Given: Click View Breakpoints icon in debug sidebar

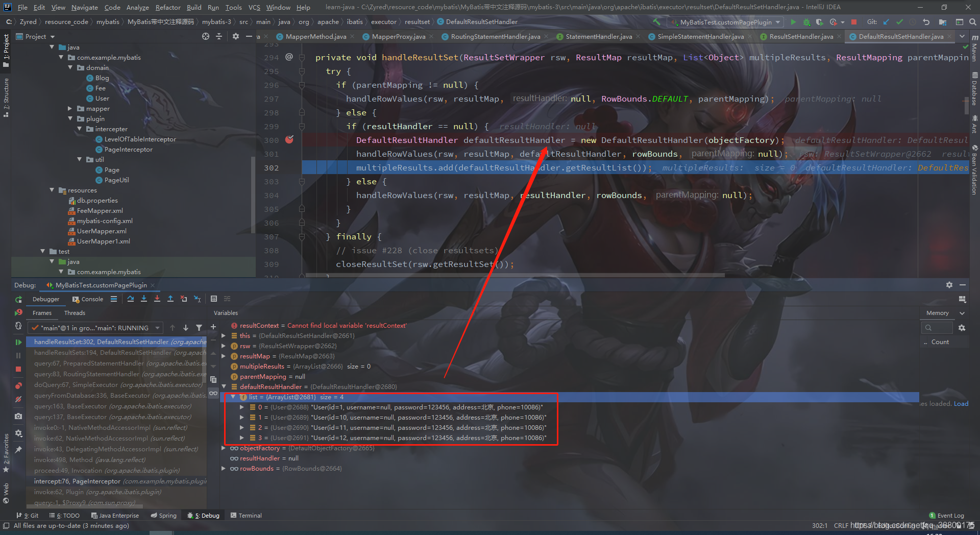Looking at the screenshot, I should (x=18, y=385).
